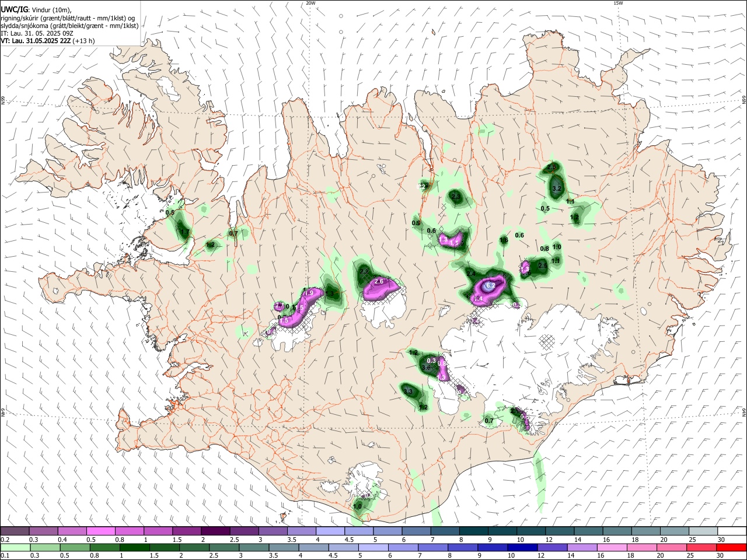The width and height of the screenshot is (747, 560).
Task: Click the deep blue lower legend swatch starting at 10
Action: click(x=522, y=547)
